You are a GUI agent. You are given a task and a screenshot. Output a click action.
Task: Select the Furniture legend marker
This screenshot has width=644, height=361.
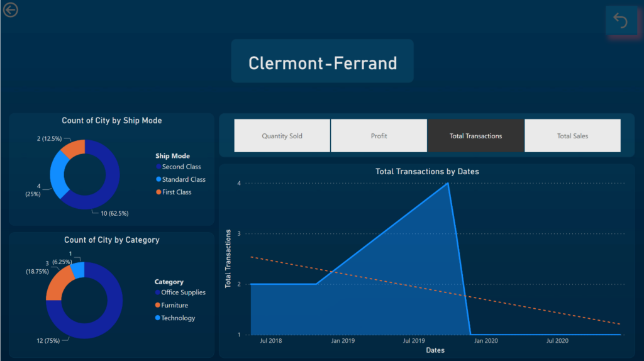point(157,305)
